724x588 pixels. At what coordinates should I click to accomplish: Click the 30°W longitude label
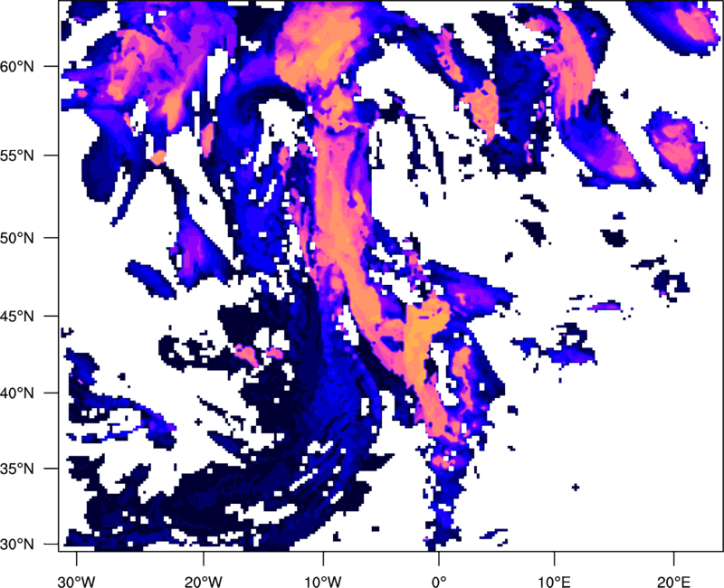pyautogui.click(x=77, y=582)
